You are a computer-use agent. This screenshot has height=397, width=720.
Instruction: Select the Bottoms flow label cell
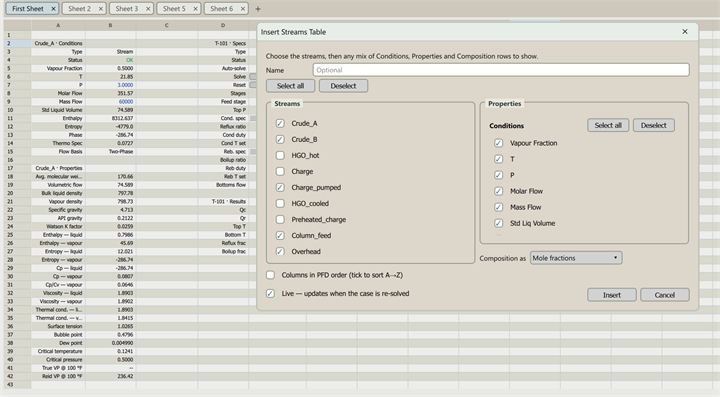(223, 185)
